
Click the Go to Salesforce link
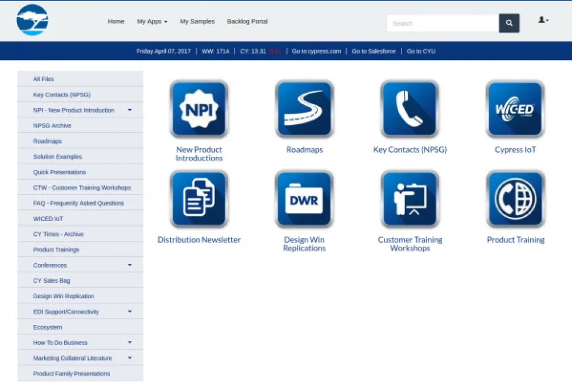[x=374, y=51]
